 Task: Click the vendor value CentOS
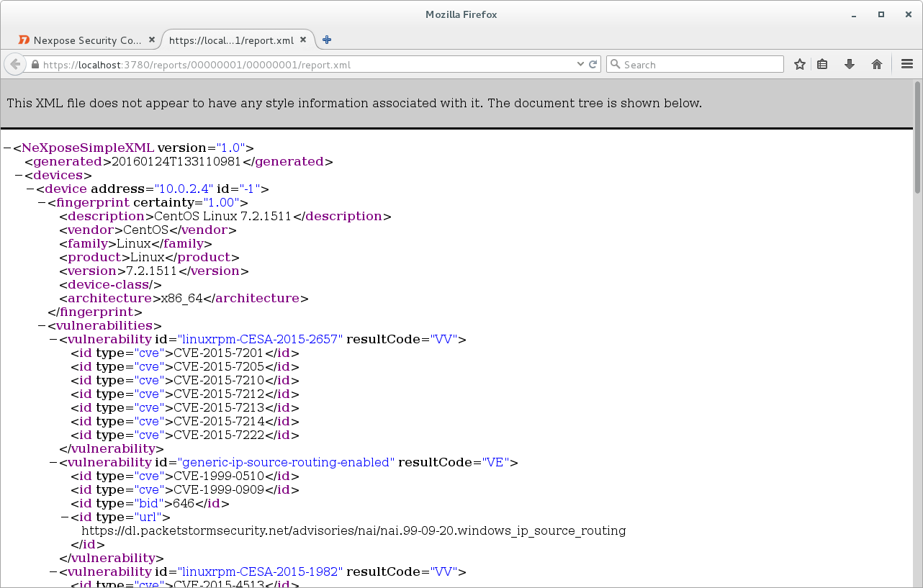click(145, 230)
